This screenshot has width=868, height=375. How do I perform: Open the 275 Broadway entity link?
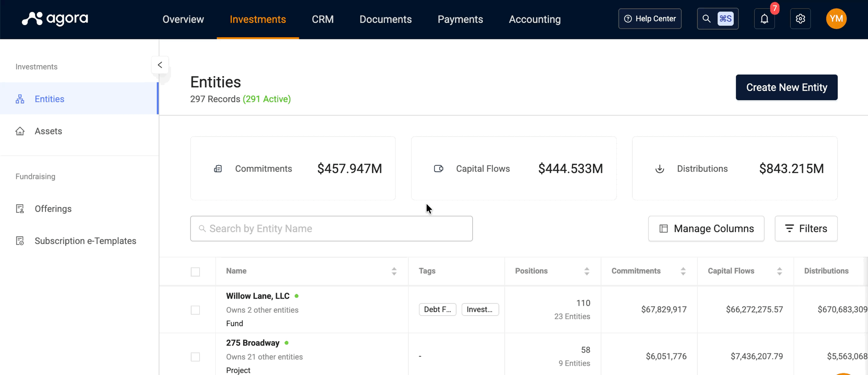[253, 343]
